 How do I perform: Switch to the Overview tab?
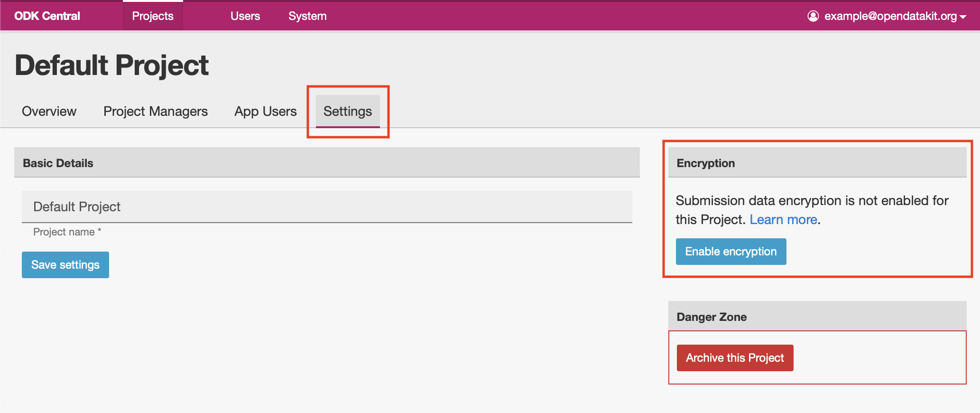click(49, 111)
